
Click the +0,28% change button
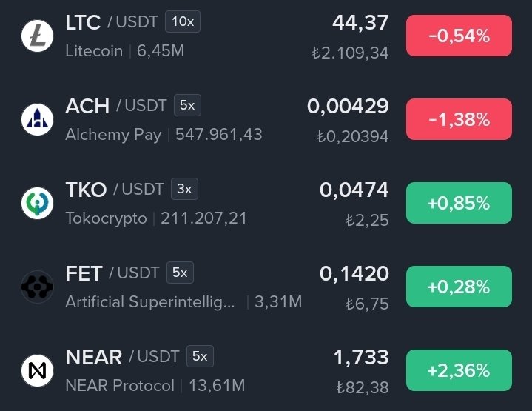459,287
